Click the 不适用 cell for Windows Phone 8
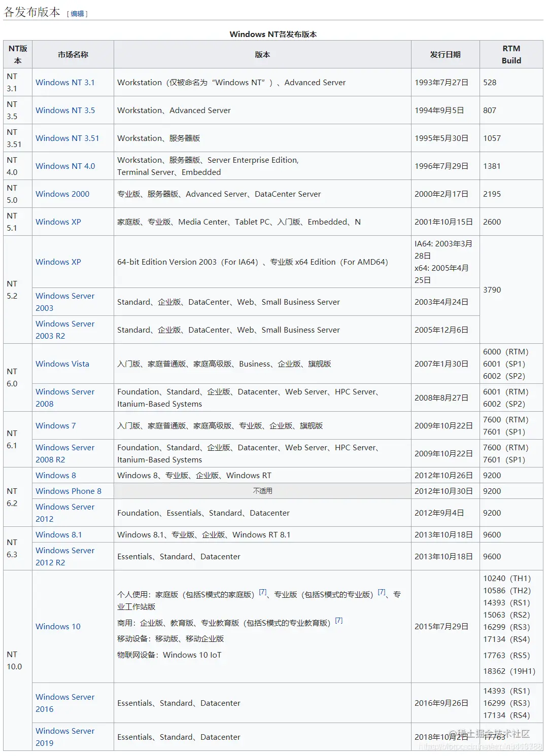Viewport: 547px width, 756px height. 262,491
